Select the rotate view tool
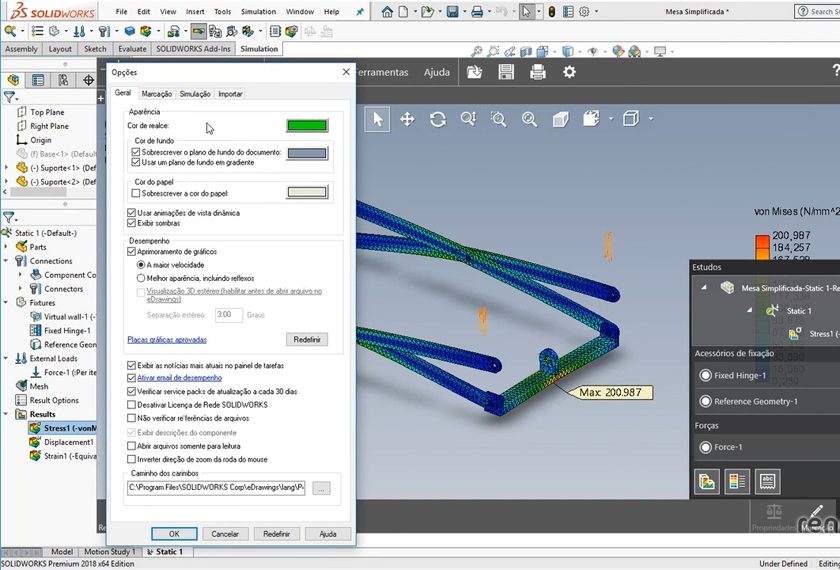Screen dimensions: 840x570 coord(438,119)
